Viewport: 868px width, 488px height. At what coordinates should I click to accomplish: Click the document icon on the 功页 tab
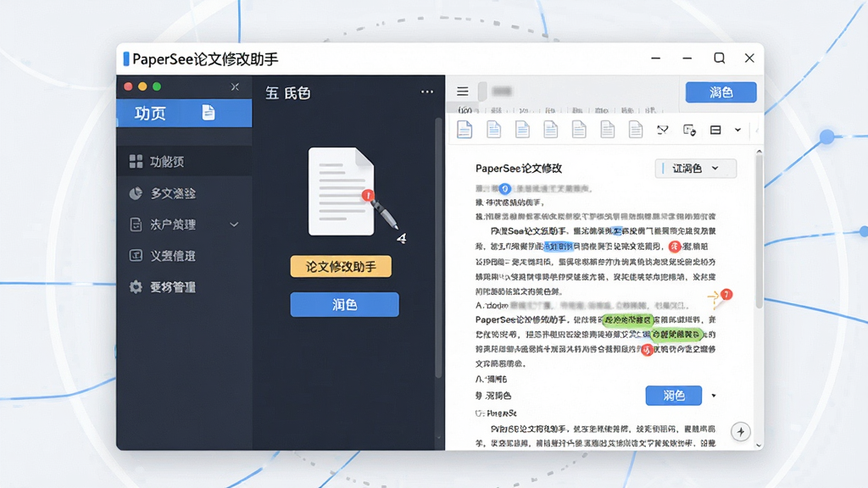[209, 113]
